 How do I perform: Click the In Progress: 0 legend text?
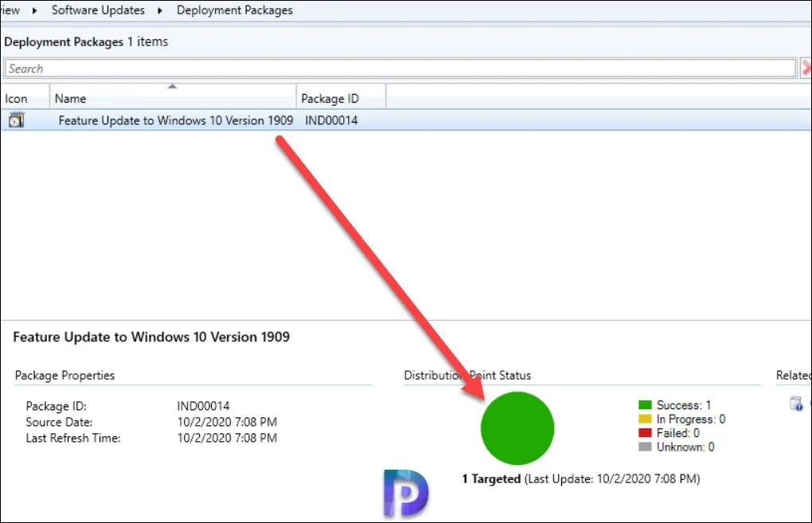click(691, 419)
